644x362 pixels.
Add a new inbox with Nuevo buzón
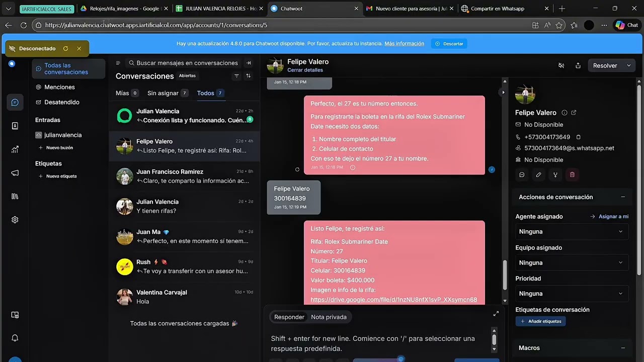pos(56,148)
